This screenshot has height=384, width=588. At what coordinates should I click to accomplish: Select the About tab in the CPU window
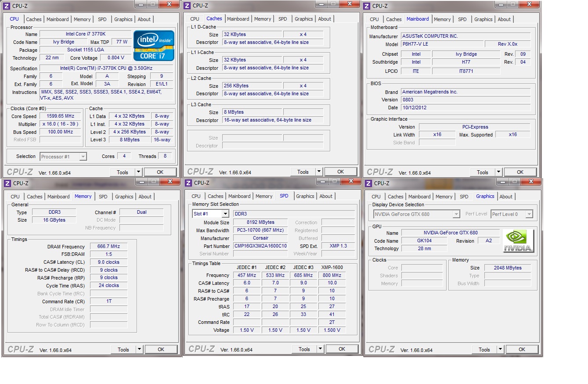(144, 19)
